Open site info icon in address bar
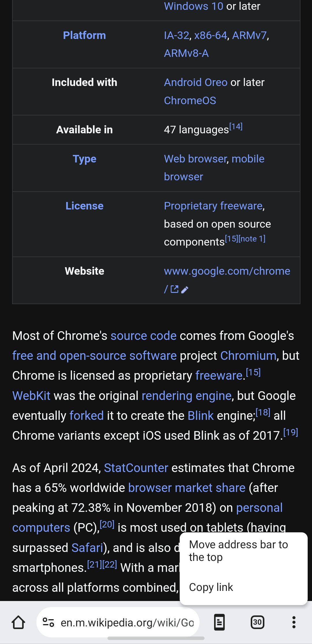The height and width of the screenshot is (644, 312). [48, 622]
